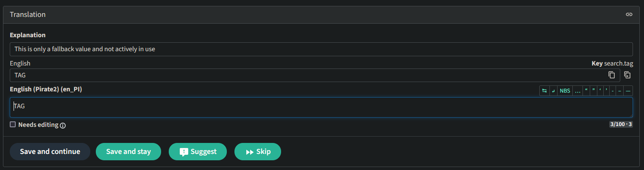The width and height of the screenshot is (644, 170).
Task: Click Save and continue
Action: [x=50, y=151]
